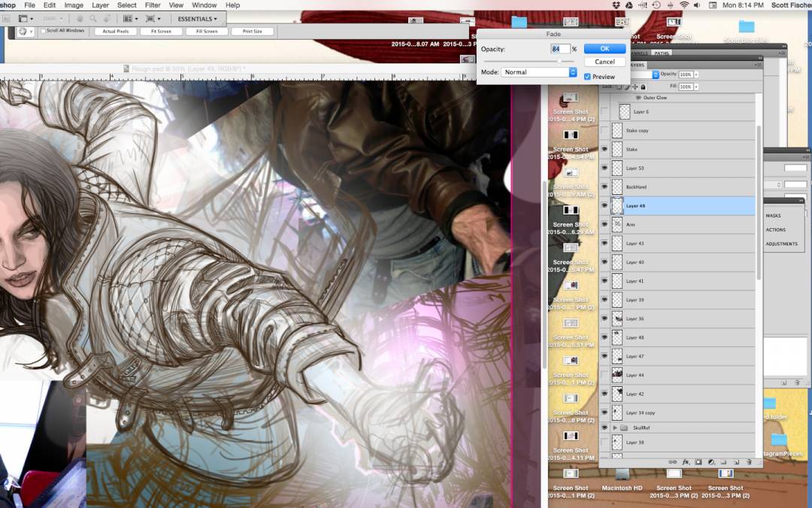Click the Wi-Fi icon in menu bar
Screen dimensions: 812x508
684,5
